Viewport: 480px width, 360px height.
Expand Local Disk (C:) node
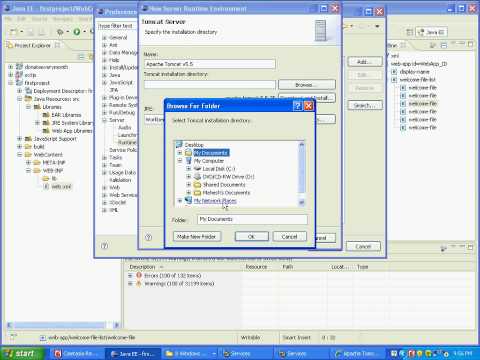(x=189, y=169)
